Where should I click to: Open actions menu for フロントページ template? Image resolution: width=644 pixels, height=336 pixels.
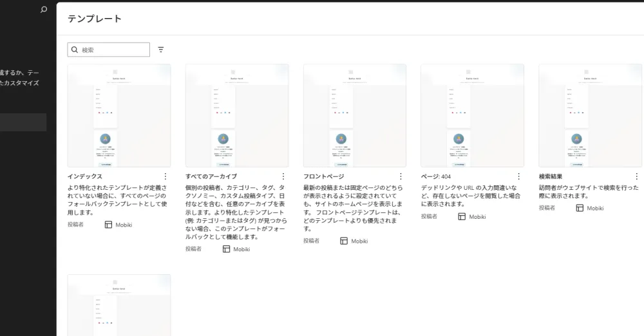[401, 176]
